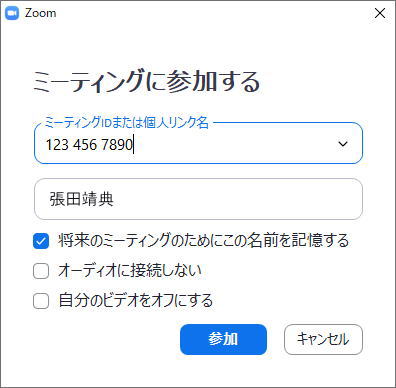Click the Zoom camera logo in title bar
The width and height of the screenshot is (396, 388).
[12, 13]
